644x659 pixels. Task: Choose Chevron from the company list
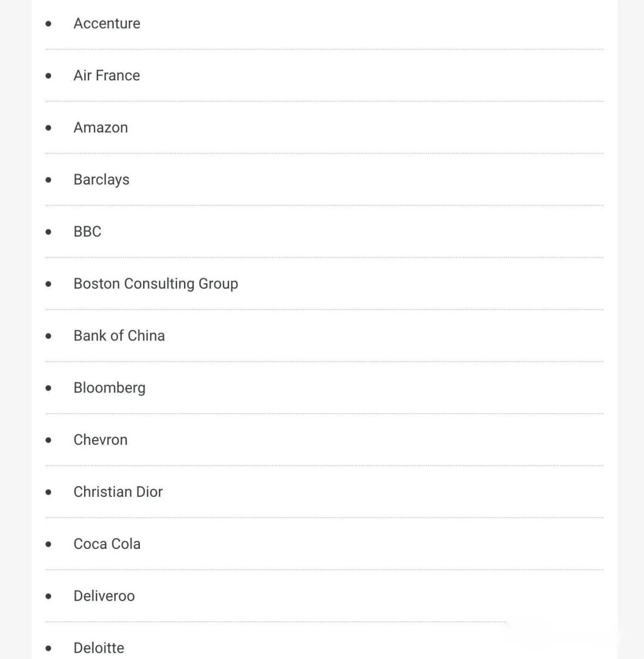pyautogui.click(x=101, y=440)
